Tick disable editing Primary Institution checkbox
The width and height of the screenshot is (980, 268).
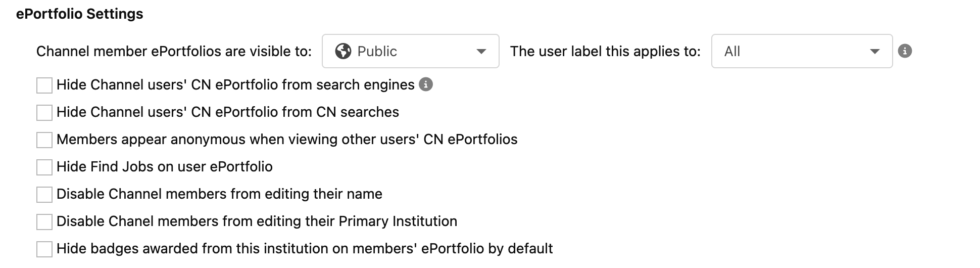[44, 222]
